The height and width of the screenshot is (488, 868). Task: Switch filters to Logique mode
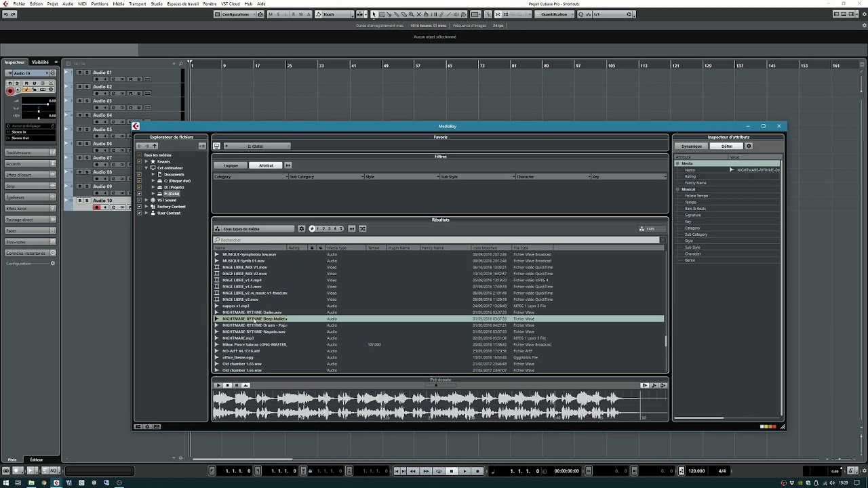[x=231, y=165]
